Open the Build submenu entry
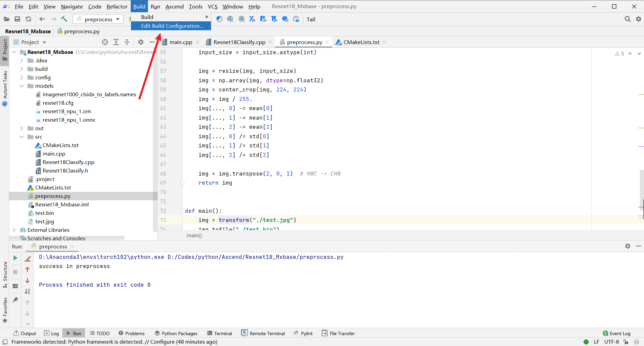Image resolution: width=644 pixels, height=346 pixels. click(171, 17)
